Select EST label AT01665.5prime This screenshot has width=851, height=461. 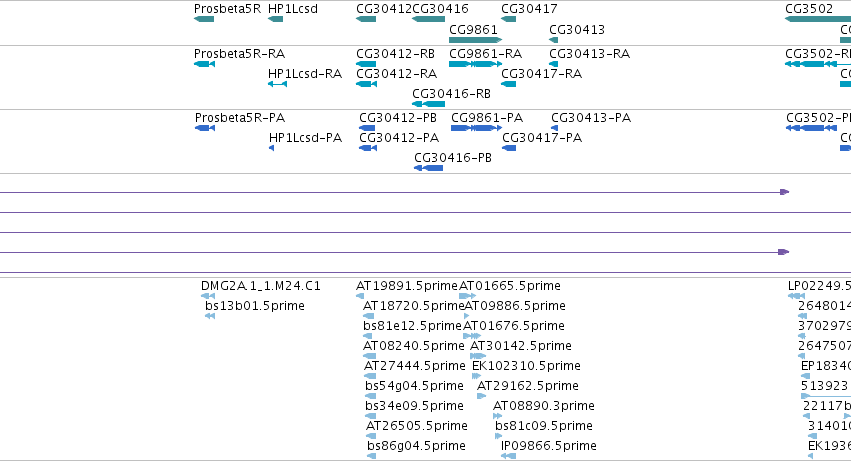[x=510, y=286]
